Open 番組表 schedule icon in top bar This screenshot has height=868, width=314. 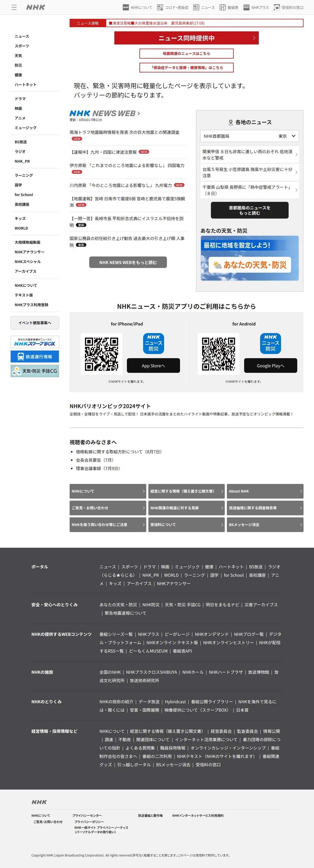[x=229, y=7]
